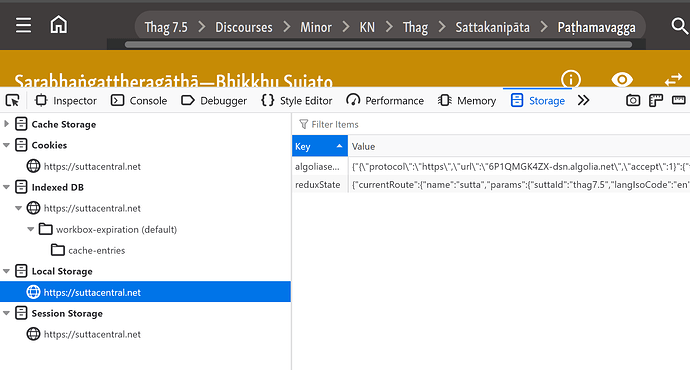Select cache-entries object store
This screenshot has width=690, height=370.
tap(96, 250)
